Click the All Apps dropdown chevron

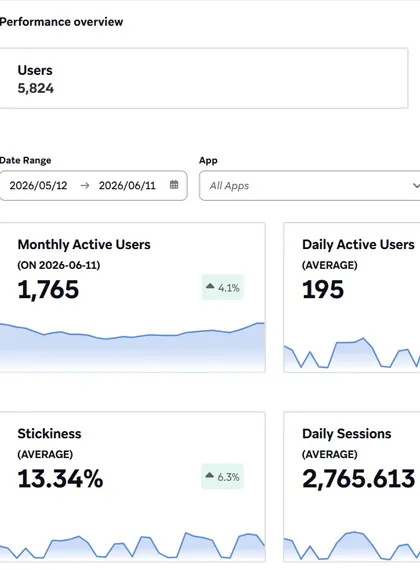pyautogui.click(x=416, y=186)
